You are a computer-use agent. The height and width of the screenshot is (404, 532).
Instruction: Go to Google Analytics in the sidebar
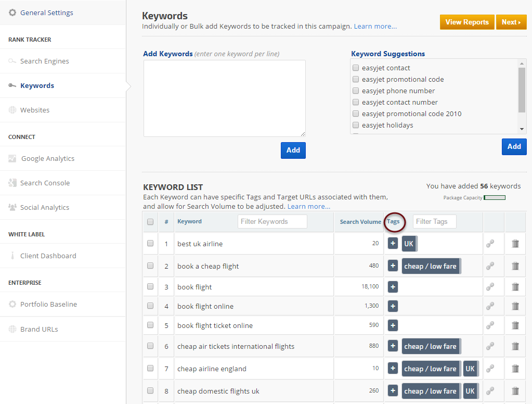pos(47,158)
